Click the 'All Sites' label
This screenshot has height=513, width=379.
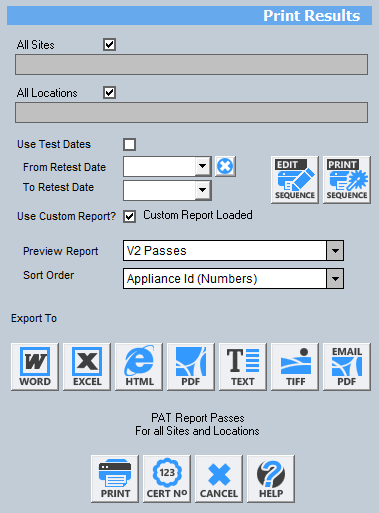36,45
